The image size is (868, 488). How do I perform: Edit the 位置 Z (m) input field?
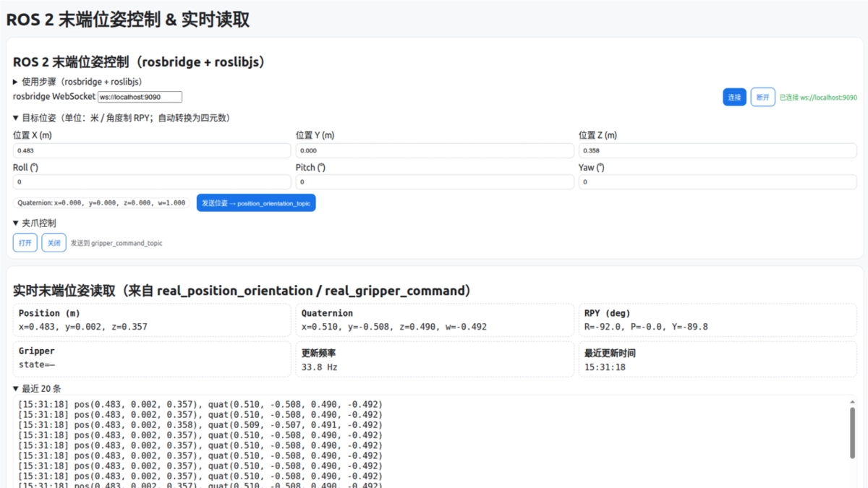coord(718,150)
